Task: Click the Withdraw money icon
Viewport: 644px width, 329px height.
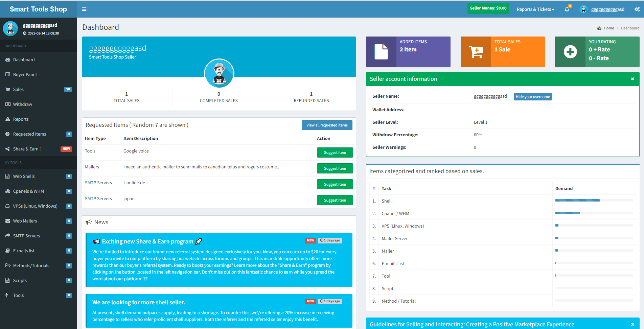Action: [8, 104]
